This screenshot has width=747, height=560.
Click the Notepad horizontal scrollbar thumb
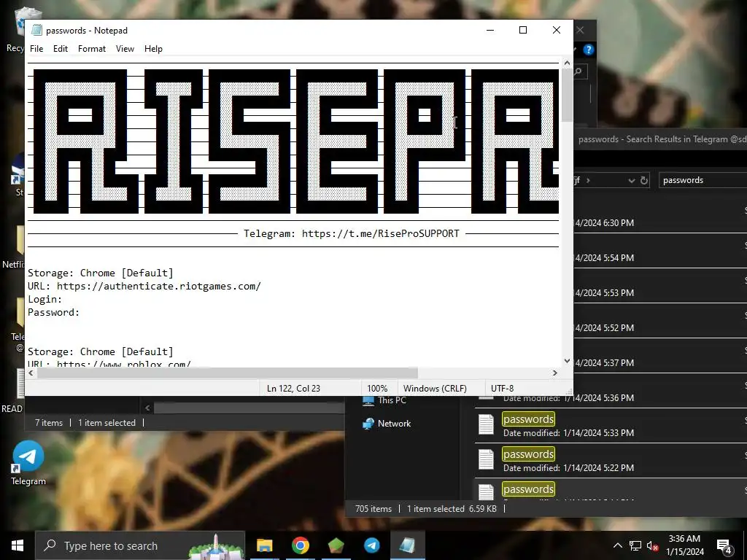[228, 373]
